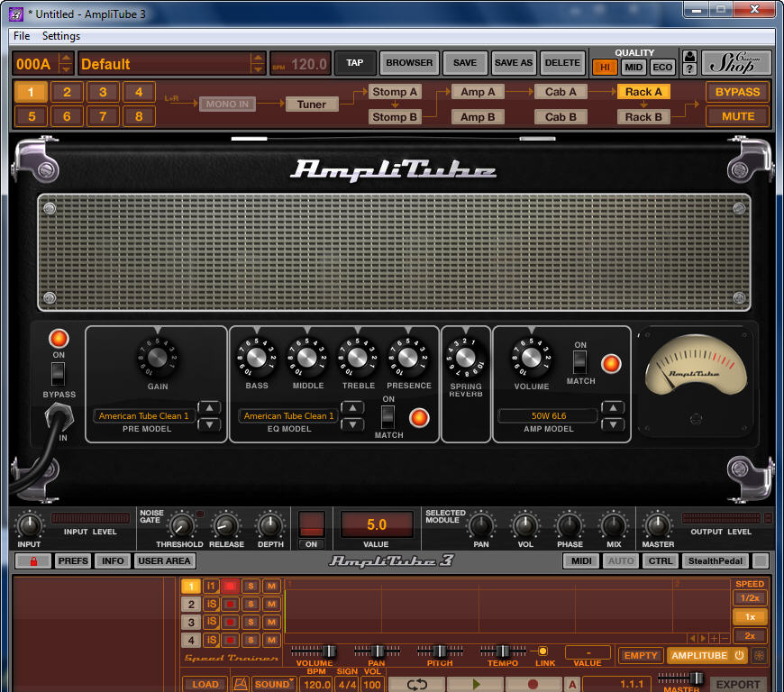The height and width of the screenshot is (692, 784).
Task: Mute track 4 in the recorder
Action: click(271, 640)
